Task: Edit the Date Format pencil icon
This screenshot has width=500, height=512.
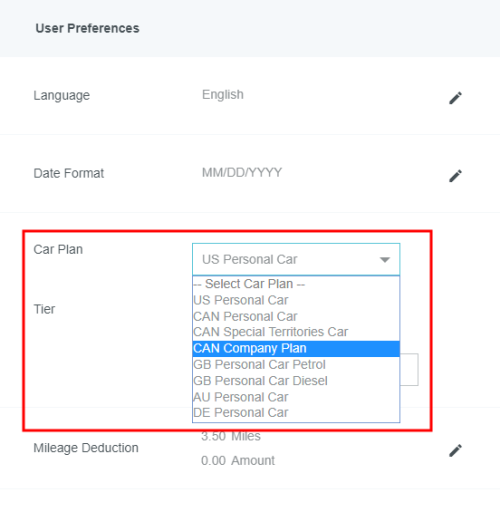Action: (x=455, y=176)
